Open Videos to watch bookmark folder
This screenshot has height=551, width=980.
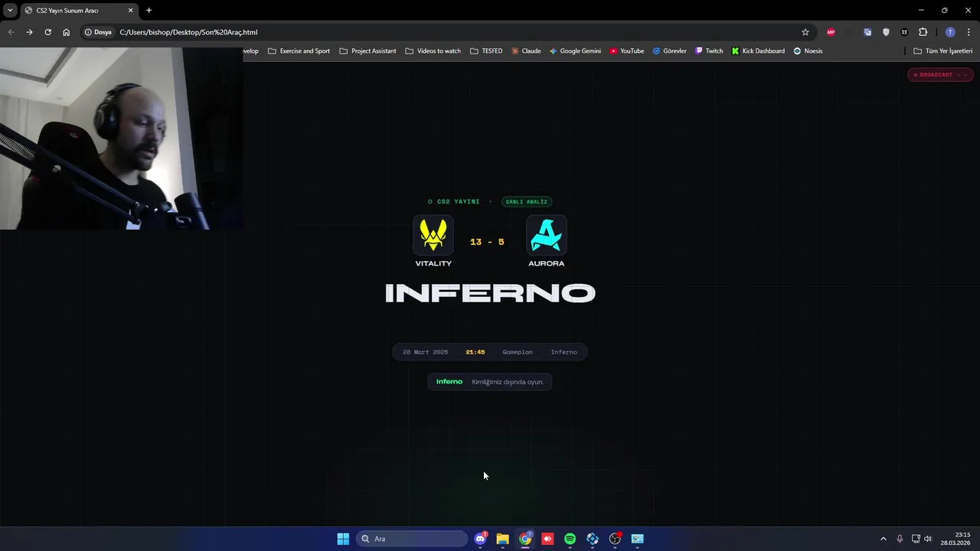(433, 51)
